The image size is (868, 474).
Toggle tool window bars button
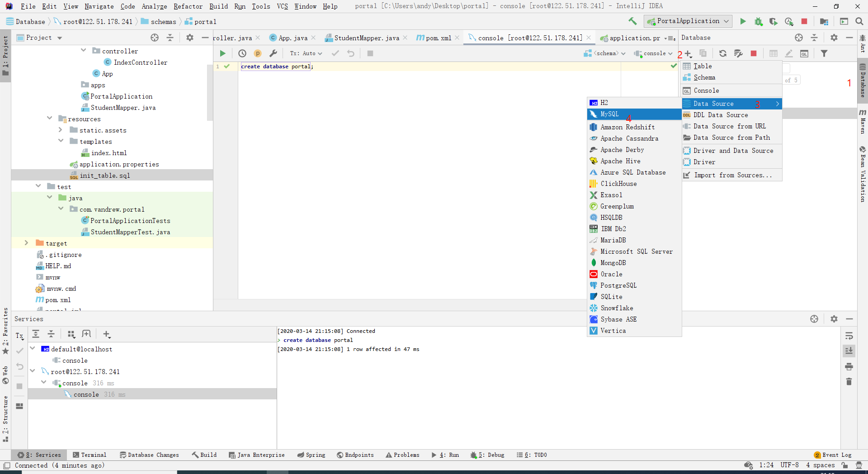(6, 465)
